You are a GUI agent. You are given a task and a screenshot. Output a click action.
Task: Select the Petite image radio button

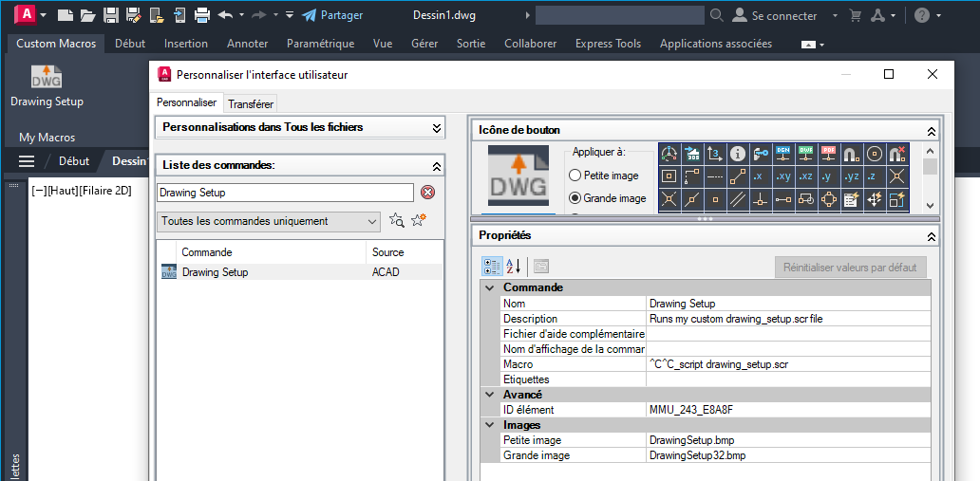click(574, 176)
